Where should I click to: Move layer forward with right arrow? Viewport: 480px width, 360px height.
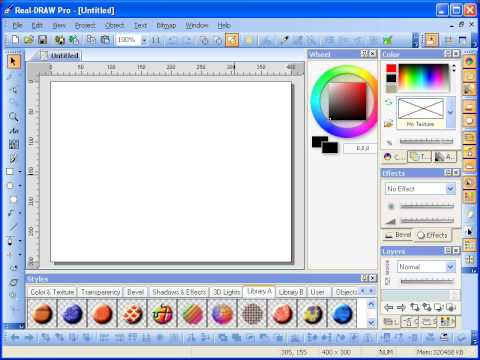coord(401,307)
